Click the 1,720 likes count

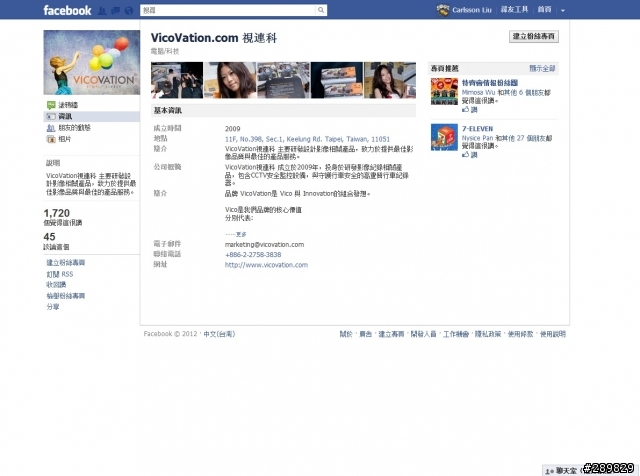tap(57, 213)
